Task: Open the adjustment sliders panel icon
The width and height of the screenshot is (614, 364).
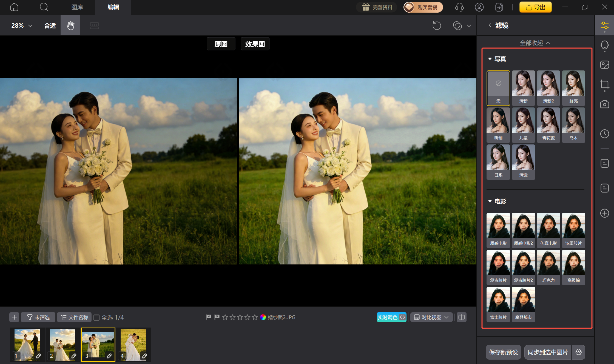Action: 604,25
